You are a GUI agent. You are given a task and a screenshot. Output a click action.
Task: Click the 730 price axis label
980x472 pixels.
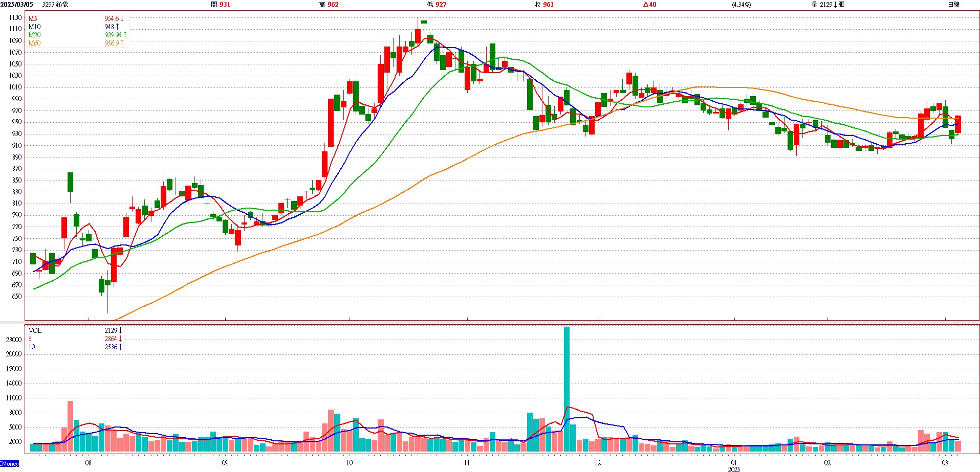coord(17,250)
